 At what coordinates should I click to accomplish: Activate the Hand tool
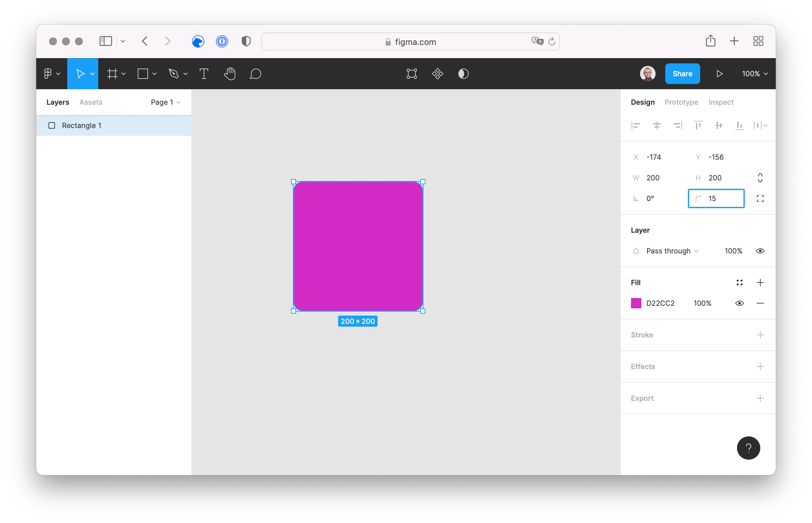click(x=230, y=73)
